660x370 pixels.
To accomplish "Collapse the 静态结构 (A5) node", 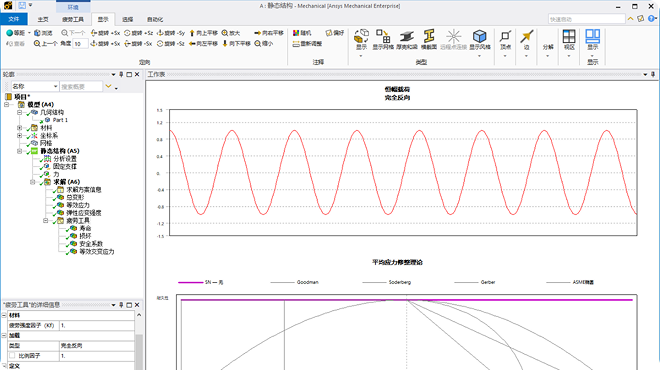I will click(x=19, y=151).
